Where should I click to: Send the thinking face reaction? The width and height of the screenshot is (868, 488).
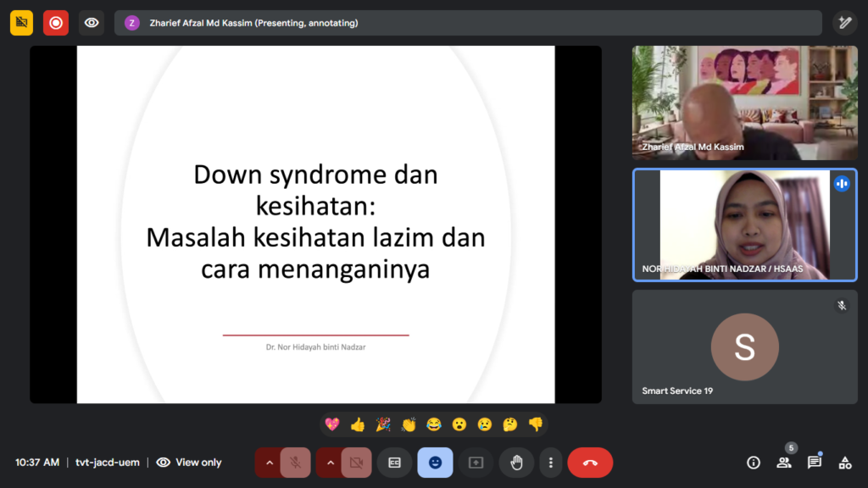509,424
